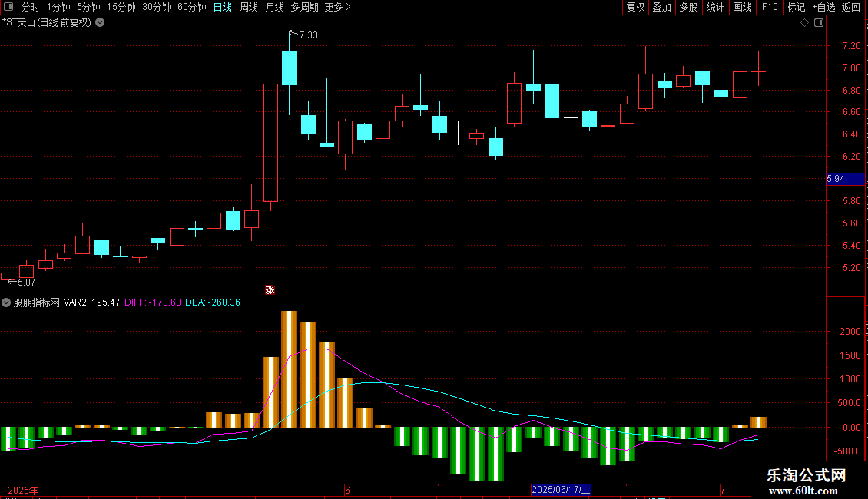Click the 2025年 time axis label

click(23, 490)
